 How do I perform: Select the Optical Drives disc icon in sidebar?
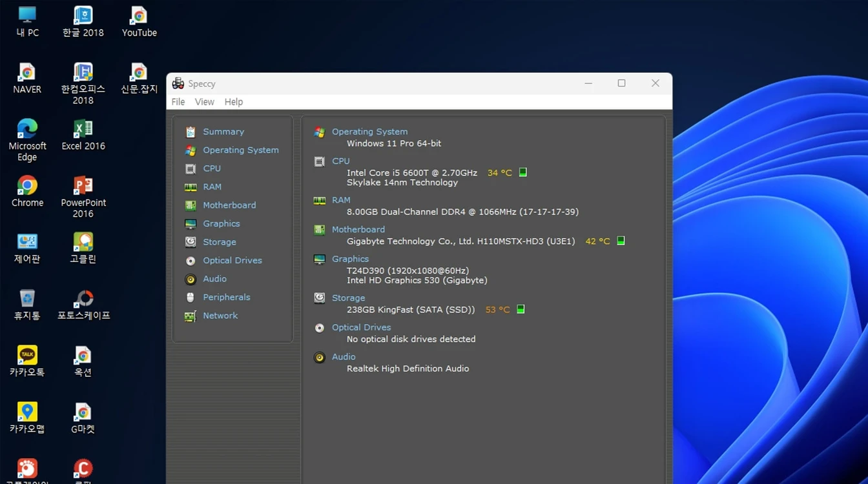(x=191, y=261)
